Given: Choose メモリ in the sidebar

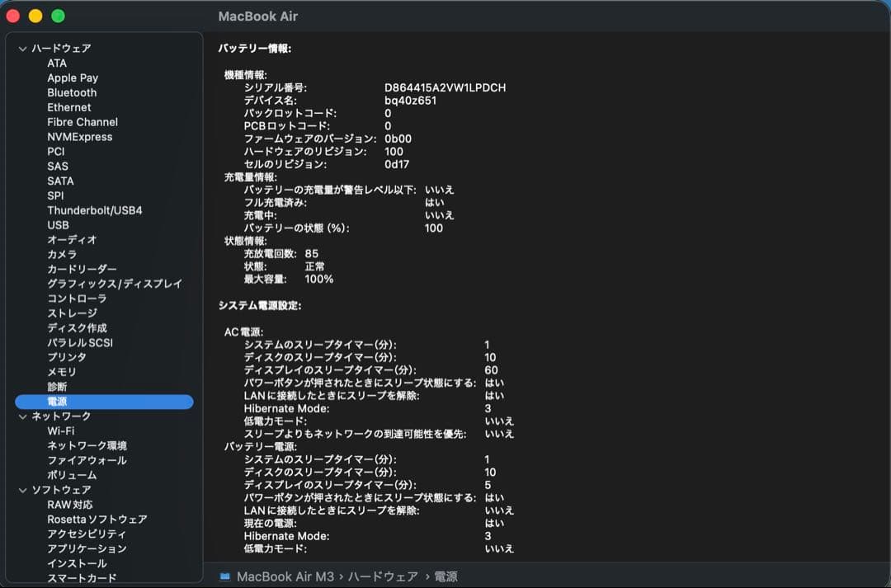Looking at the screenshot, I should pos(61,372).
